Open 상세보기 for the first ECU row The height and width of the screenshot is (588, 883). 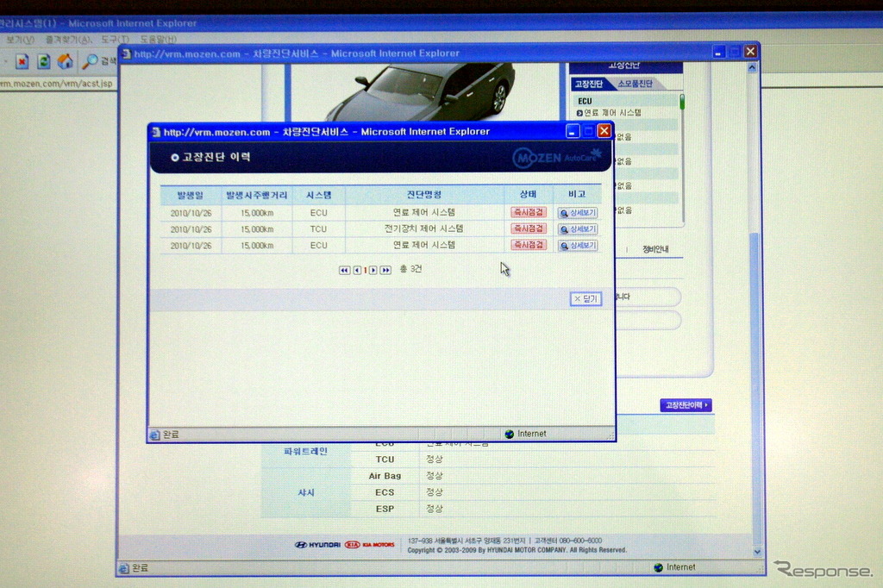pos(577,213)
